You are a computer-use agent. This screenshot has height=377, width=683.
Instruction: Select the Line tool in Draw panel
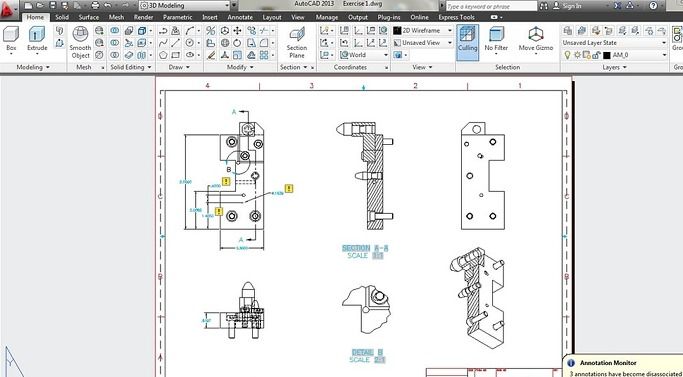(x=176, y=43)
